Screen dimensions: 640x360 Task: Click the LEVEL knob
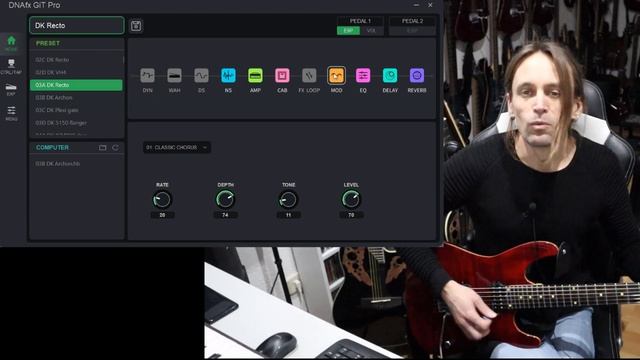(x=351, y=200)
